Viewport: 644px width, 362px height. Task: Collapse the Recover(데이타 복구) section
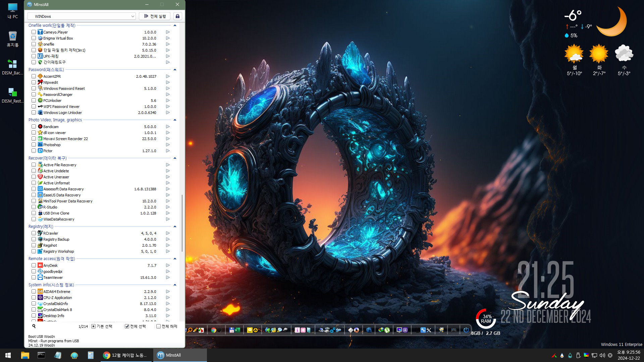pos(175,158)
